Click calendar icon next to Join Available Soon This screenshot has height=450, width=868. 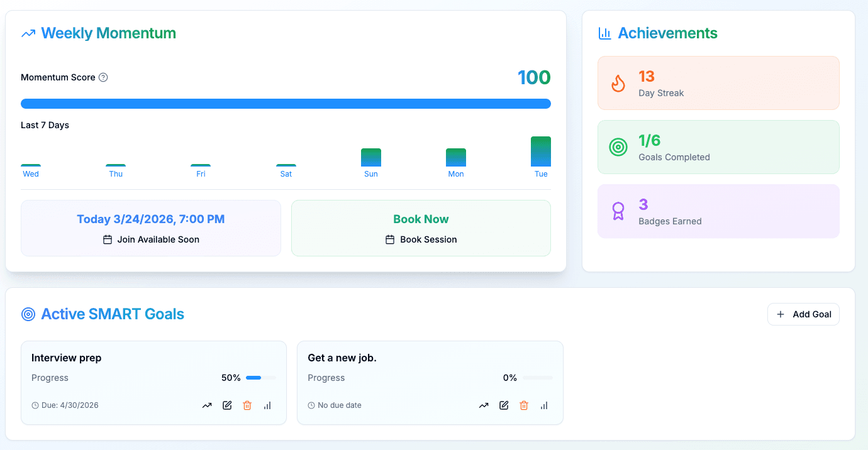[x=108, y=239]
